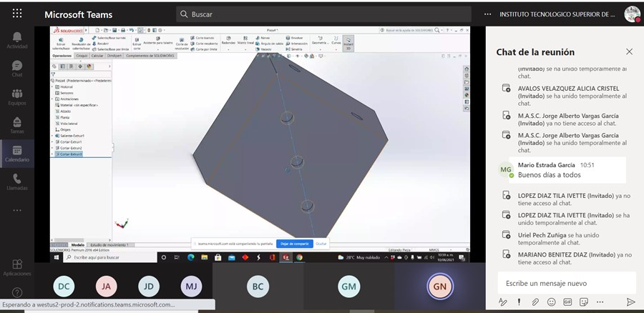Attach a file using the paperclip icon

pos(535,302)
